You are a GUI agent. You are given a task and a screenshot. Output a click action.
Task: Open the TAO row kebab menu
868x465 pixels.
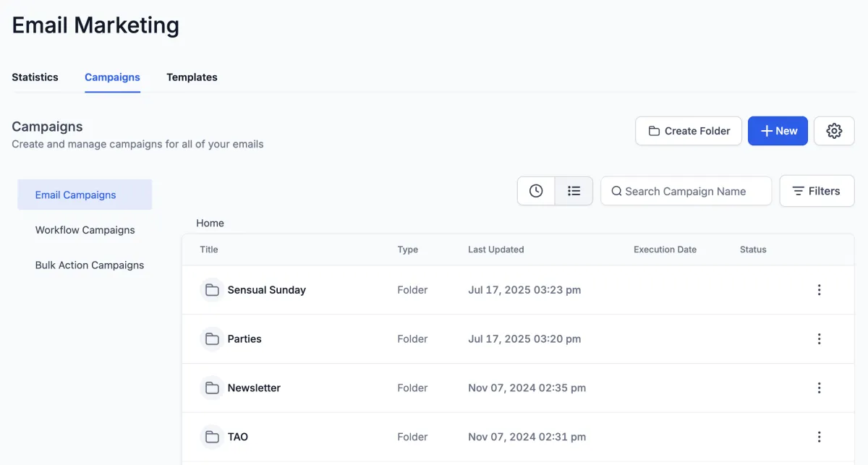pos(819,437)
